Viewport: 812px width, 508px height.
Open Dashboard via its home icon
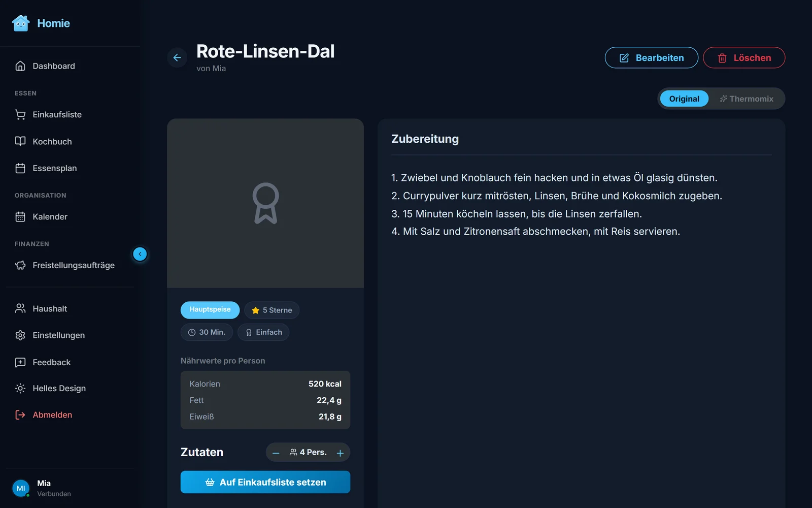[x=20, y=66]
